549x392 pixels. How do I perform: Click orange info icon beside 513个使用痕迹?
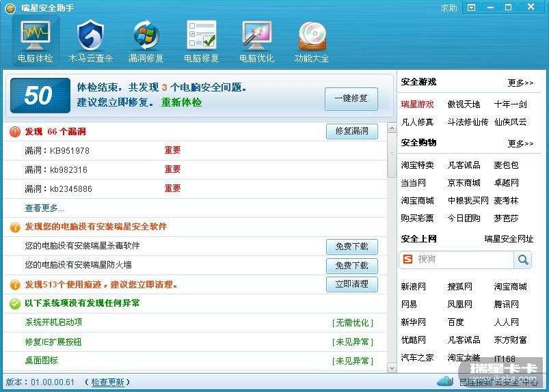tap(15, 285)
